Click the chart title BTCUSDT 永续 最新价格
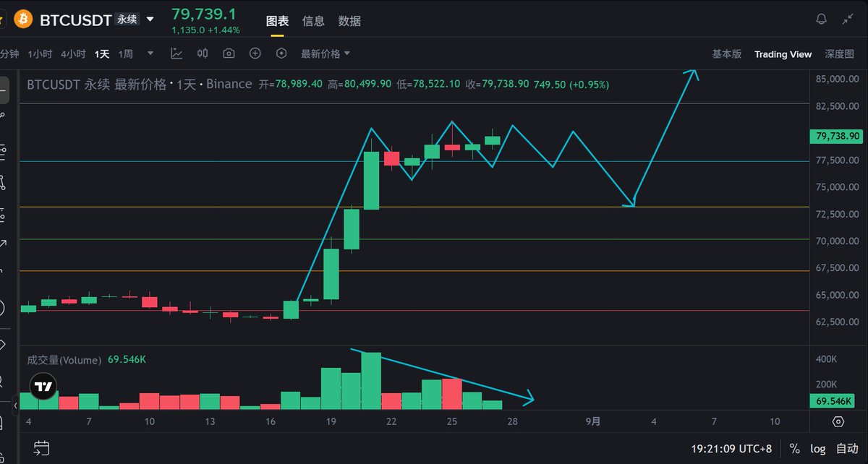This screenshot has height=464, width=868. (x=96, y=85)
